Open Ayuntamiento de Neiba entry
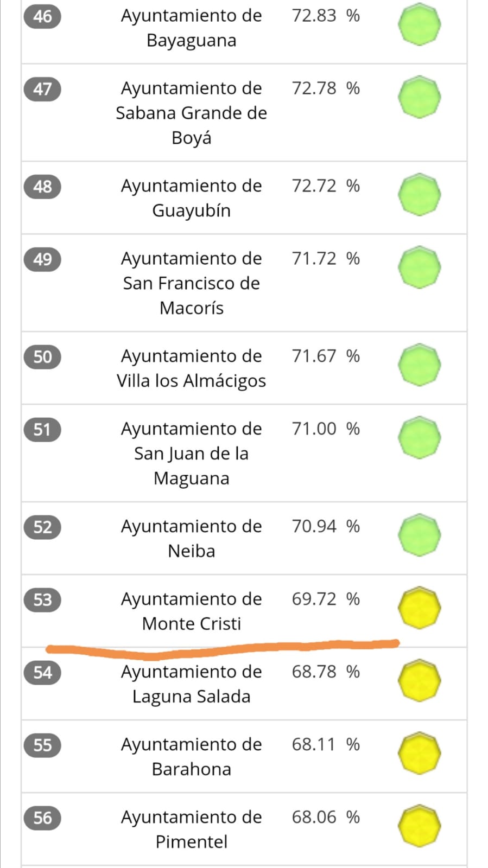 coord(191,539)
